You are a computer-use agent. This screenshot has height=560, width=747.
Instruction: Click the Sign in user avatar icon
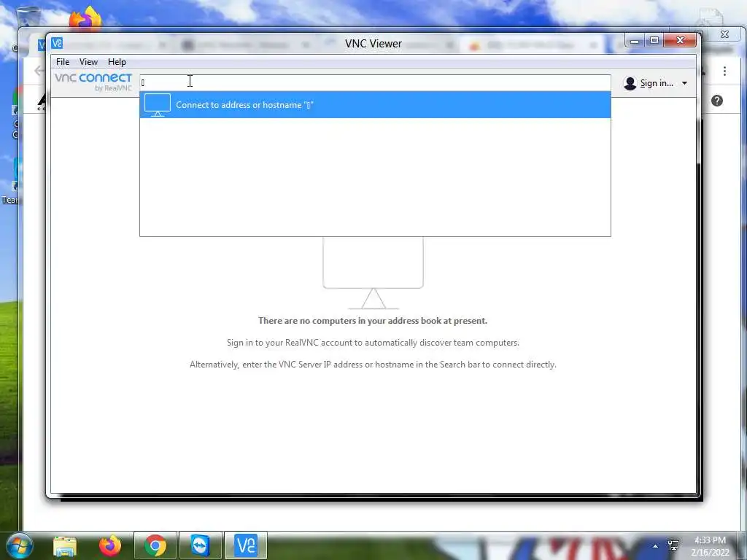click(x=630, y=83)
